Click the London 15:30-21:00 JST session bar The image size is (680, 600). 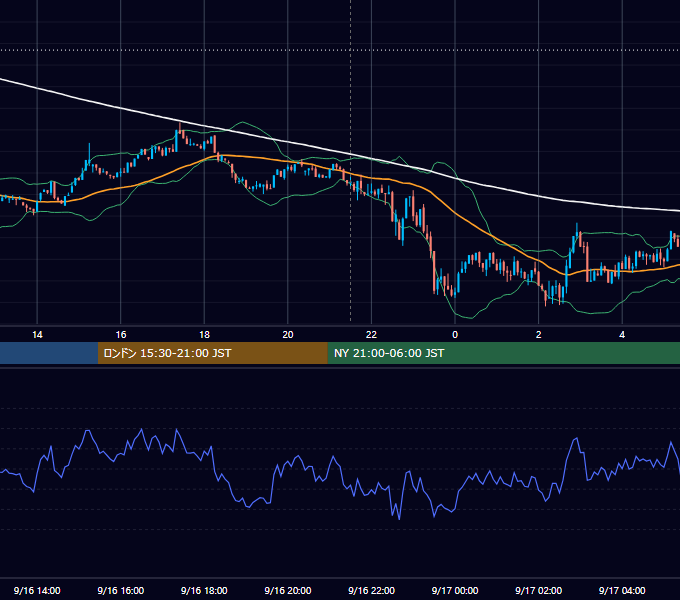coord(212,353)
